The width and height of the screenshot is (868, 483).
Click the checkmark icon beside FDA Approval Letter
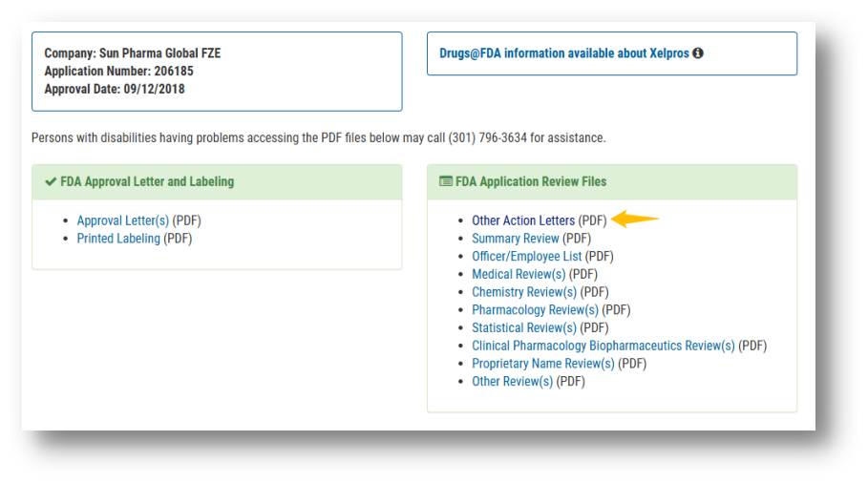[51, 181]
